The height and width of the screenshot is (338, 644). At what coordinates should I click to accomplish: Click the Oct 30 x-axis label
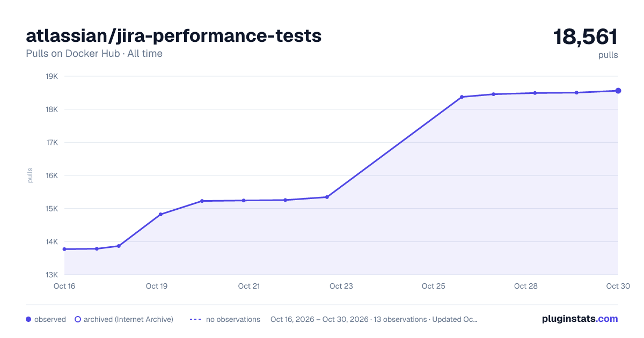pyautogui.click(x=617, y=286)
